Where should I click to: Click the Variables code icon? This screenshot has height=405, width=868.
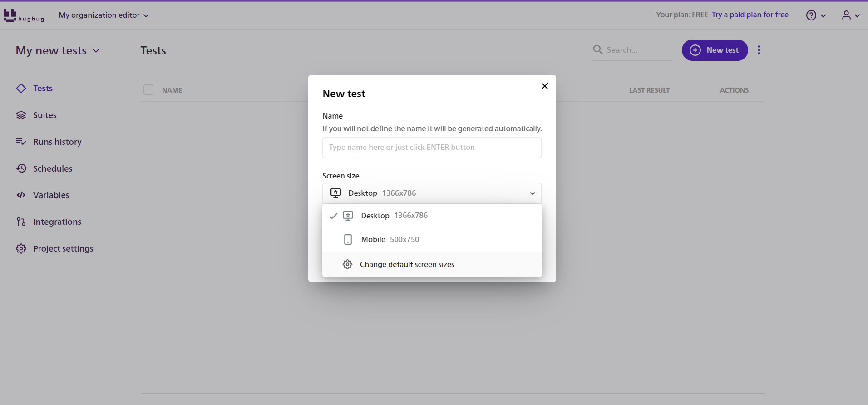(21, 195)
